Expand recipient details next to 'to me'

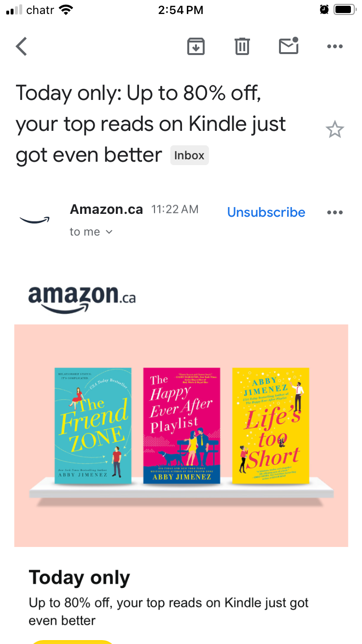coord(109,232)
